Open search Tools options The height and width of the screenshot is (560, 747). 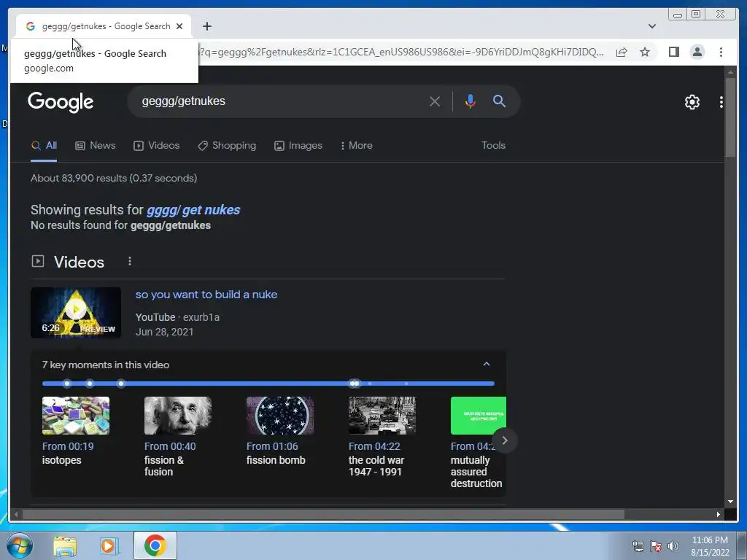click(x=493, y=146)
